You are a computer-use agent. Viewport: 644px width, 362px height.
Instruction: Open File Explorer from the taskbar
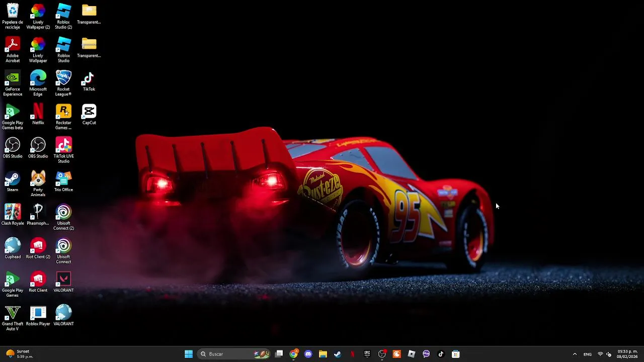[x=323, y=354]
